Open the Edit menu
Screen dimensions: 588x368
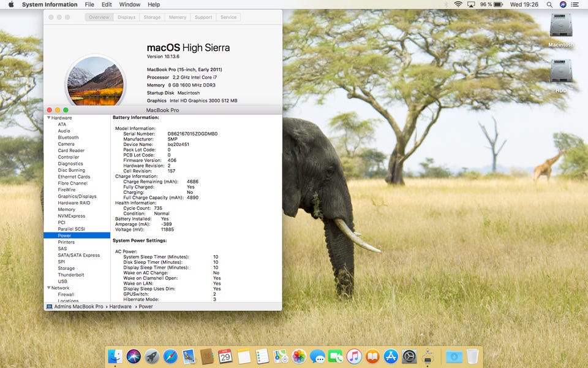[107, 4]
